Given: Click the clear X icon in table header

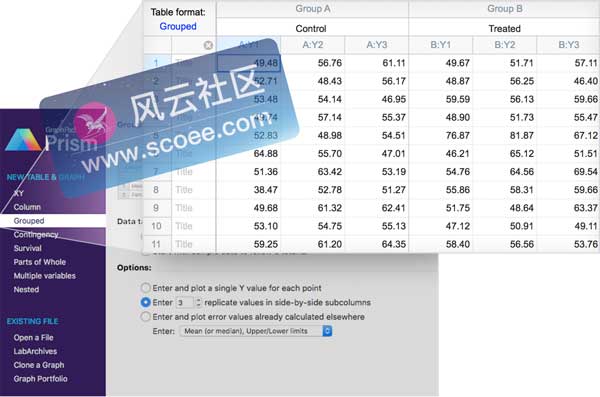Looking at the screenshot, I should tap(208, 45).
